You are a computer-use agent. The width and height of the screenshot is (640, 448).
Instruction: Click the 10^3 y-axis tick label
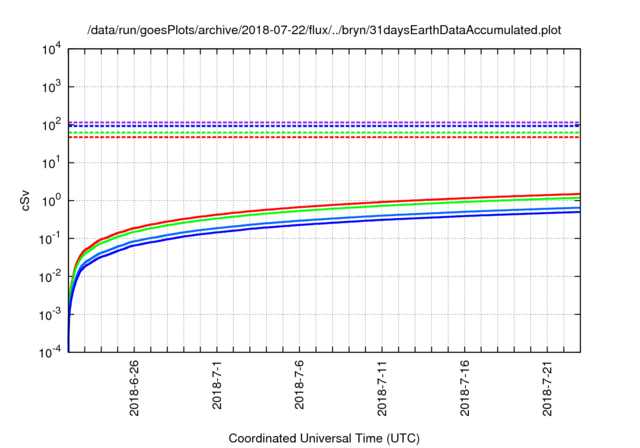pos(50,87)
